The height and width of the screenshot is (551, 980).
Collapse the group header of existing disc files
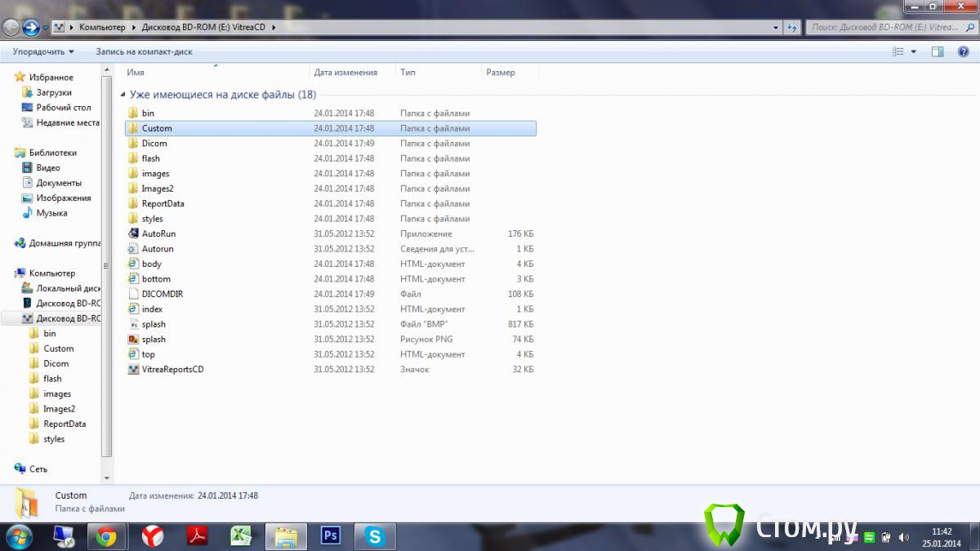click(124, 95)
